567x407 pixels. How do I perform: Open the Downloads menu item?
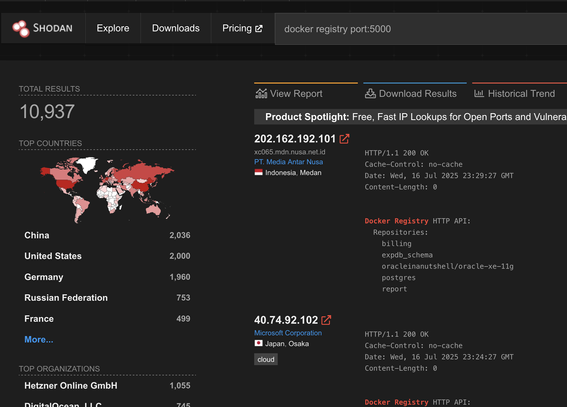(176, 28)
